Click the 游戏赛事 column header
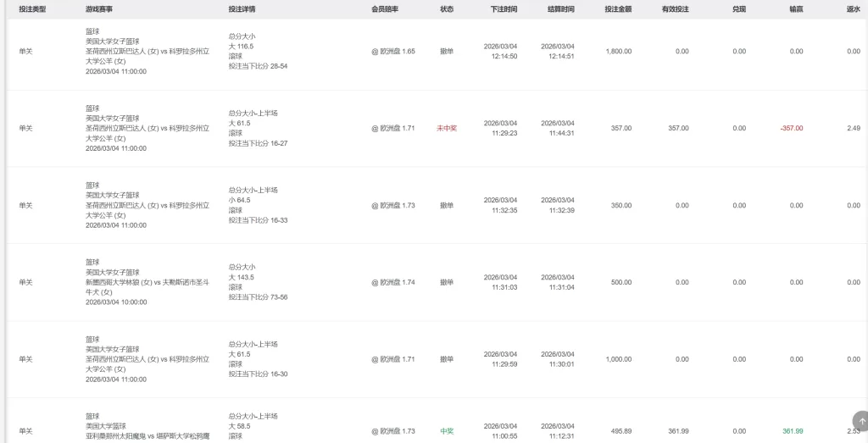The height and width of the screenshot is (443, 868). (99, 8)
